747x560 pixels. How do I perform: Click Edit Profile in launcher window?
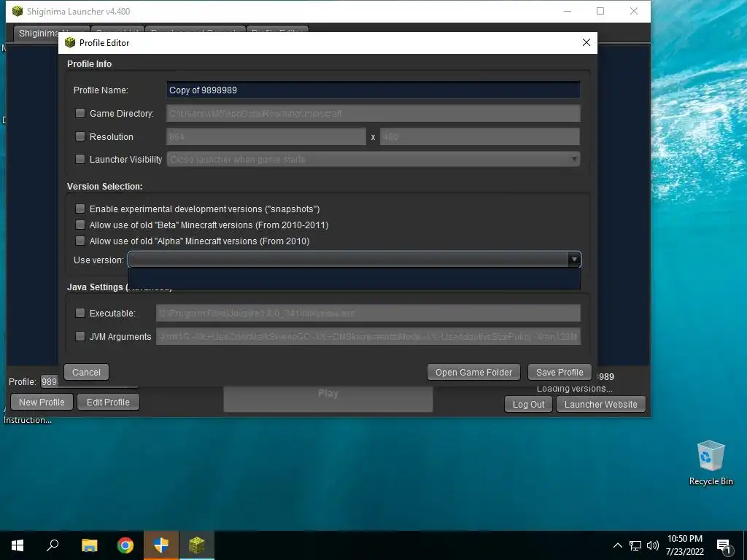pyautogui.click(x=108, y=402)
